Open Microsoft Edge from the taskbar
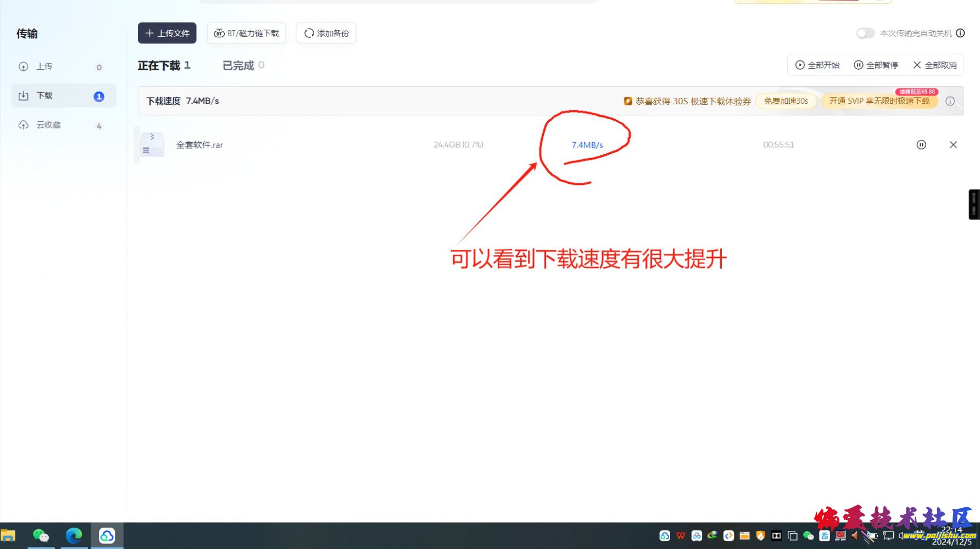 pos(74,536)
